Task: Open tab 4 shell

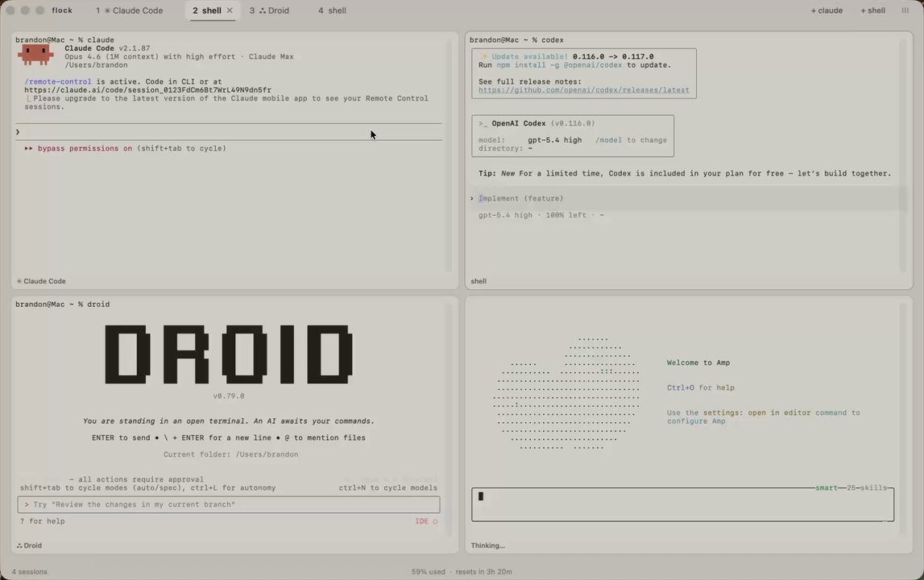Action: (333, 10)
